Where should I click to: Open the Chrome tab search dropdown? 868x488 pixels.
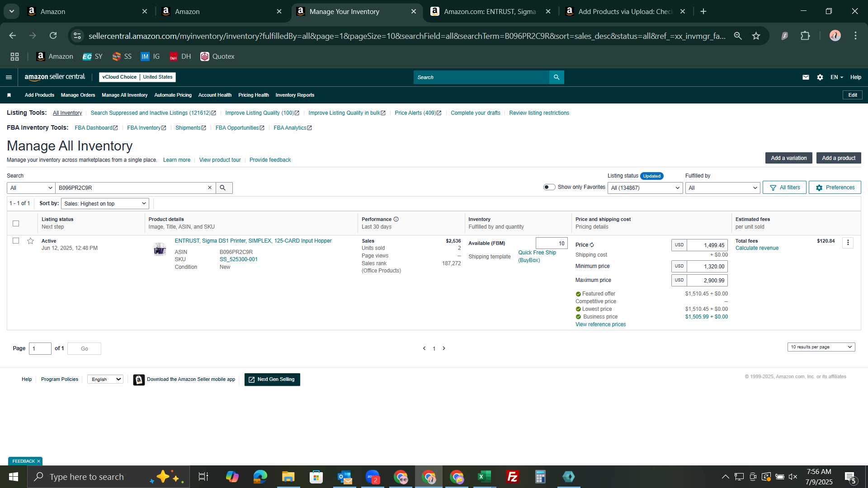(12, 11)
